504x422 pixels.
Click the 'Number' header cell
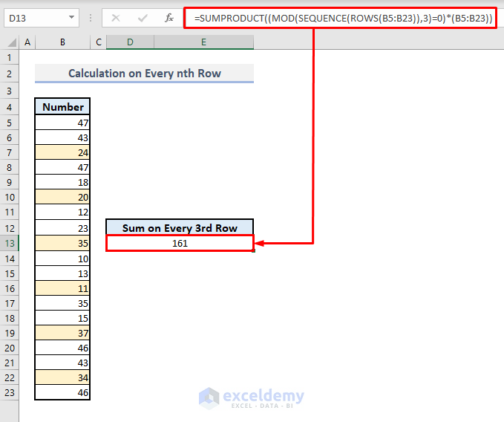[62, 107]
